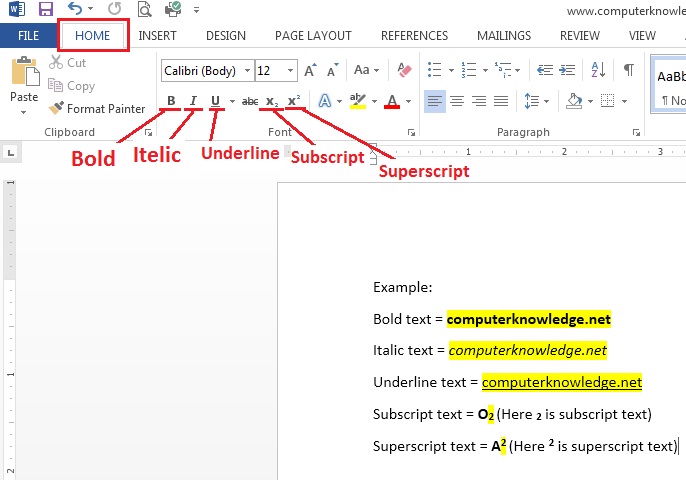This screenshot has height=480, width=686.
Task: Open the font color dropdown arrow
Action: pyautogui.click(x=408, y=102)
